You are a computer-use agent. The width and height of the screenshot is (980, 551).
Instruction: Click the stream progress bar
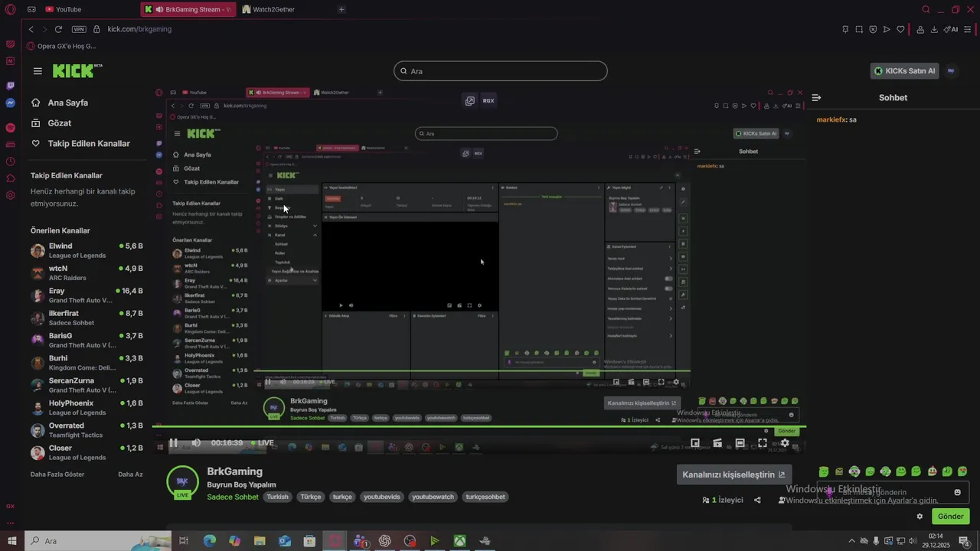pyautogui.click(x=479, y=426)
